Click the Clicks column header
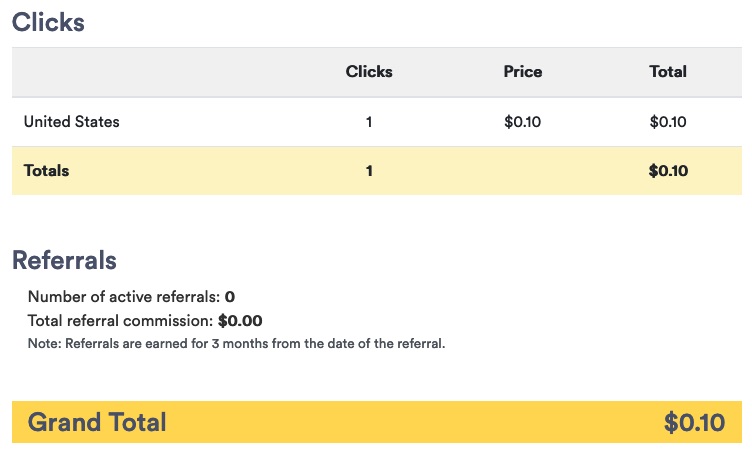 (369, 71)
